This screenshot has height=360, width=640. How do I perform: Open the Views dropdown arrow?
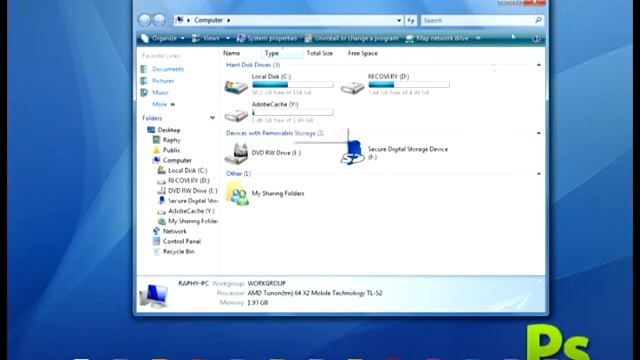pyautogui.click(x=228, y=38)
